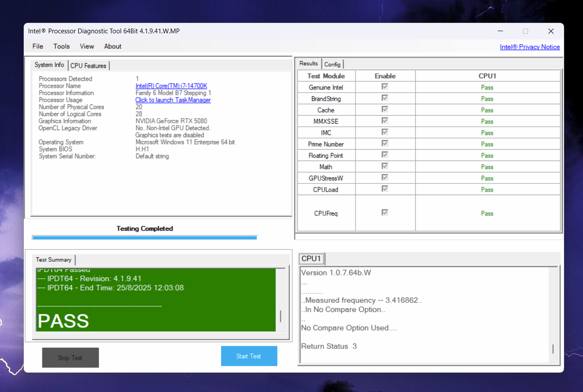This screenshot has height=392, width=583.
Task: Click the Prime Number Pass result
Action: tap(487, 144)
